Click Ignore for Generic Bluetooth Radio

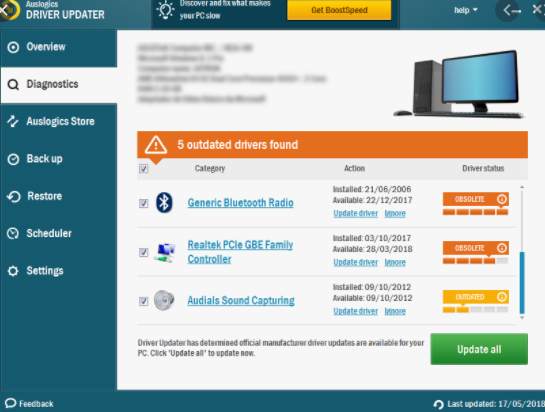395,213
